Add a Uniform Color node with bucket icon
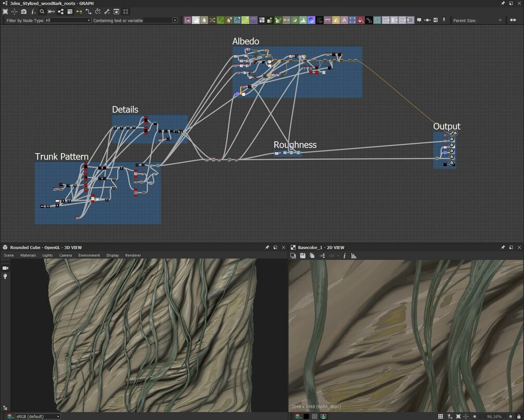The height and width of the screenshot is (420, 524). pos(360,20)
